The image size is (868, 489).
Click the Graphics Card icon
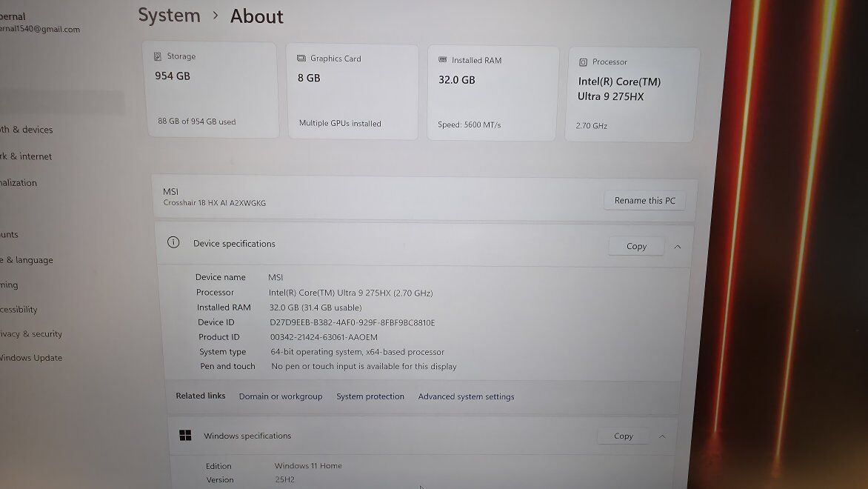click(301, 59)
